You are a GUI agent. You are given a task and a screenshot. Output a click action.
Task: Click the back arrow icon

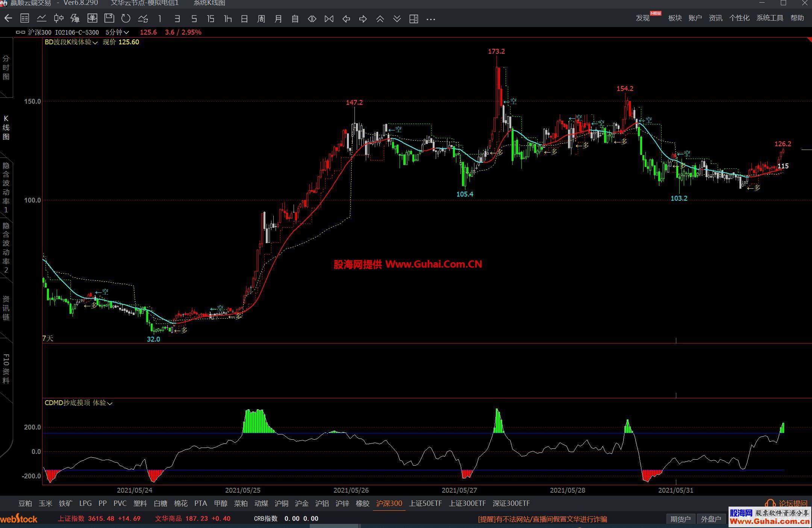coord(8,18)
